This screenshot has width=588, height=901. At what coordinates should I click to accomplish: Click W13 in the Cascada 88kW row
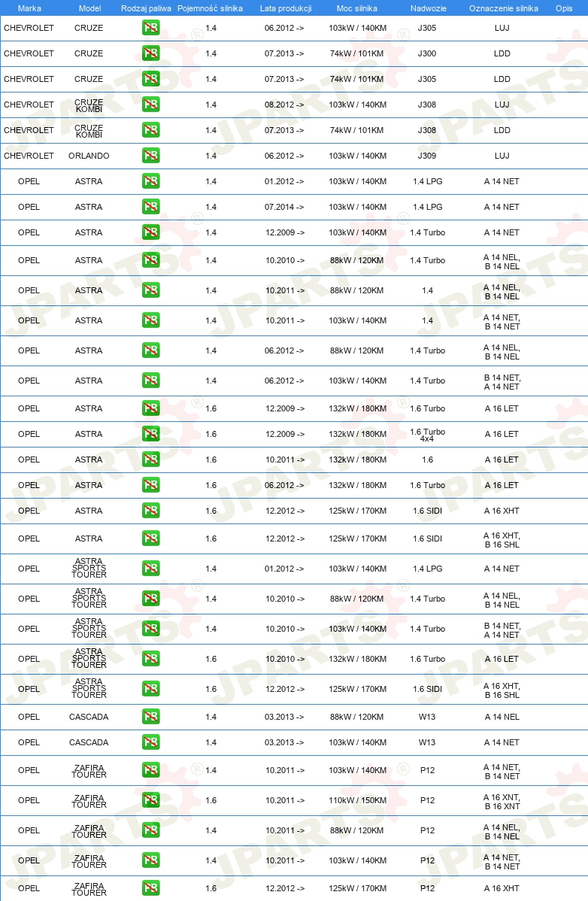coord(427,717)
